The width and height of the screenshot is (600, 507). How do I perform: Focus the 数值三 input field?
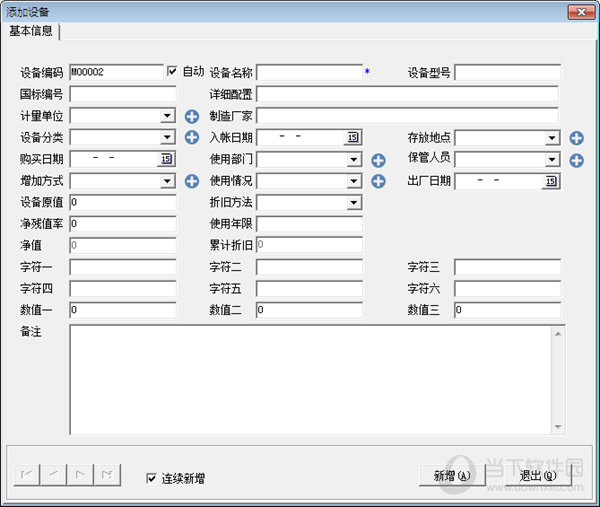point(507,310)
